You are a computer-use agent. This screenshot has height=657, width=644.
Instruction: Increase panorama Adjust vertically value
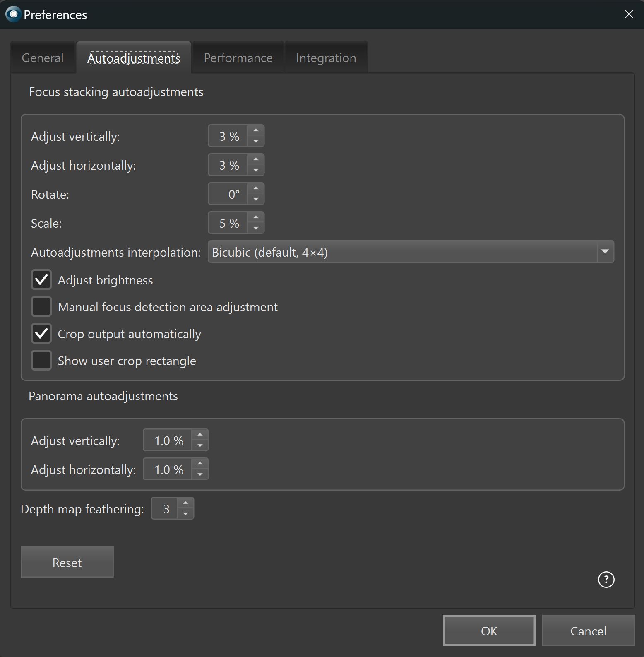(200, 435)
